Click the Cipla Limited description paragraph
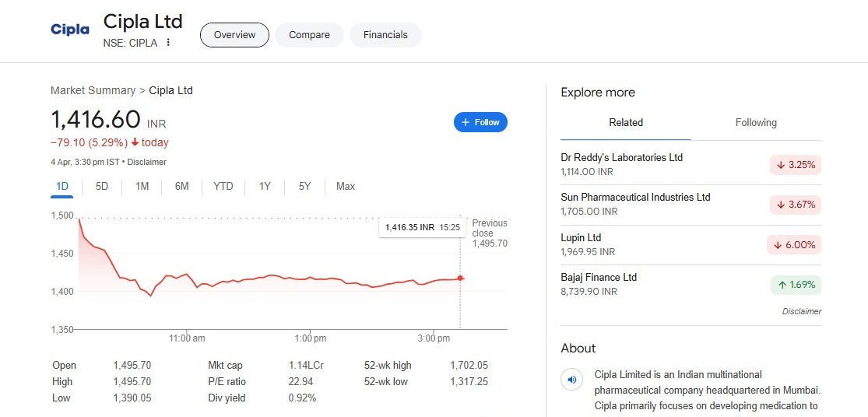This screenshot has height=417, width=868. pyautogui.click(x=707, y=391)
